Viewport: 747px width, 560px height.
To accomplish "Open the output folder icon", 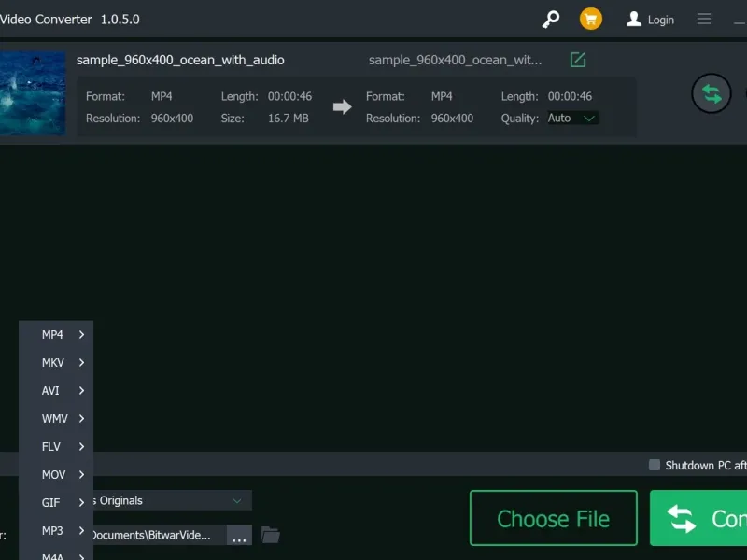I will pos(271,535).
